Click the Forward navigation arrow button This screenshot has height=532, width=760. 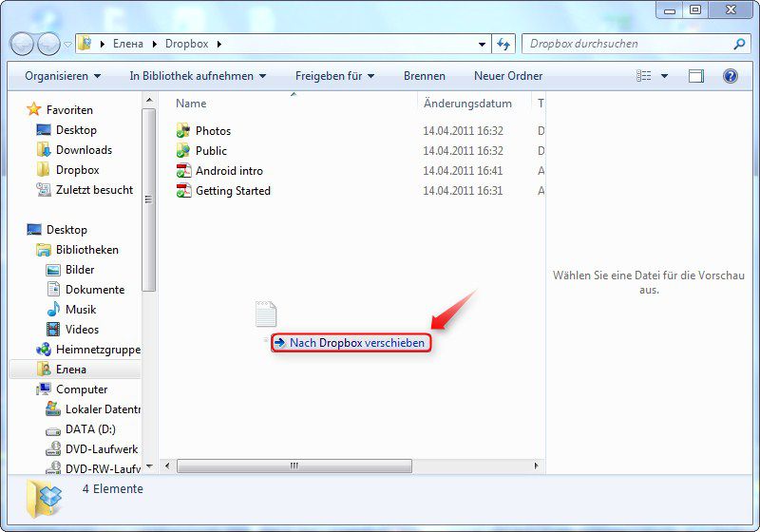tap(49, 44)
